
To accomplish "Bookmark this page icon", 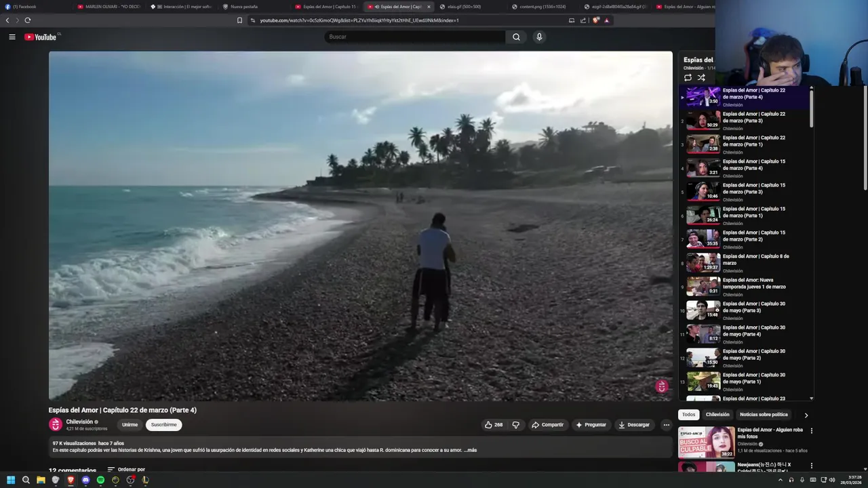I will pyautogui.click(x=239, y=20).
